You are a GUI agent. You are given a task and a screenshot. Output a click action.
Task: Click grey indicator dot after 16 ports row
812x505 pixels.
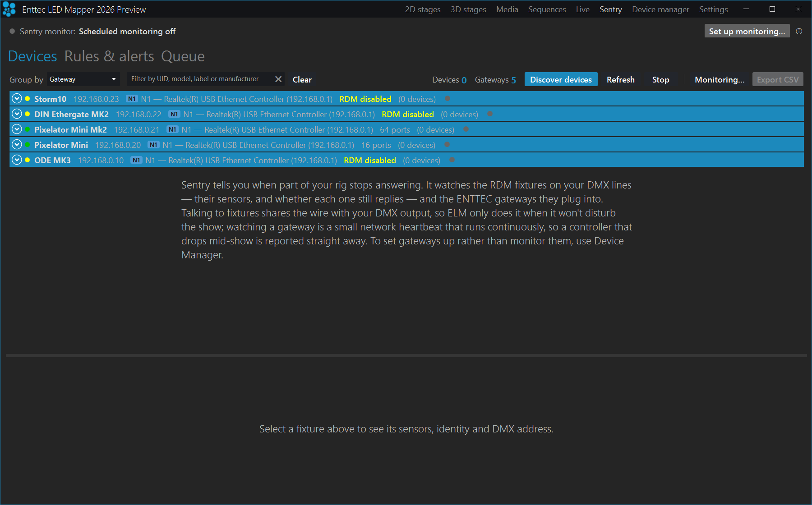[x=447, y=144]
